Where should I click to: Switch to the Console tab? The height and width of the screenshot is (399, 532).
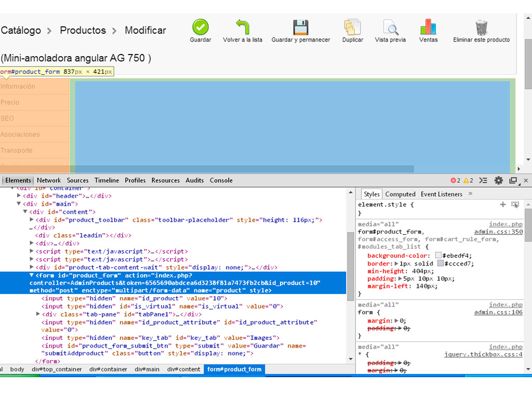221,180
